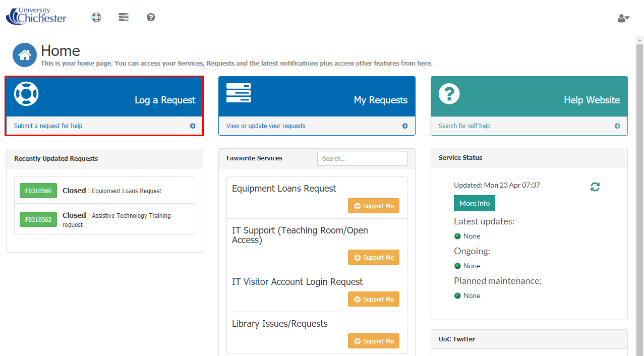Click the Favourite Services search field
Viewport: 644px width, 356px height.
tap(362, 158)
